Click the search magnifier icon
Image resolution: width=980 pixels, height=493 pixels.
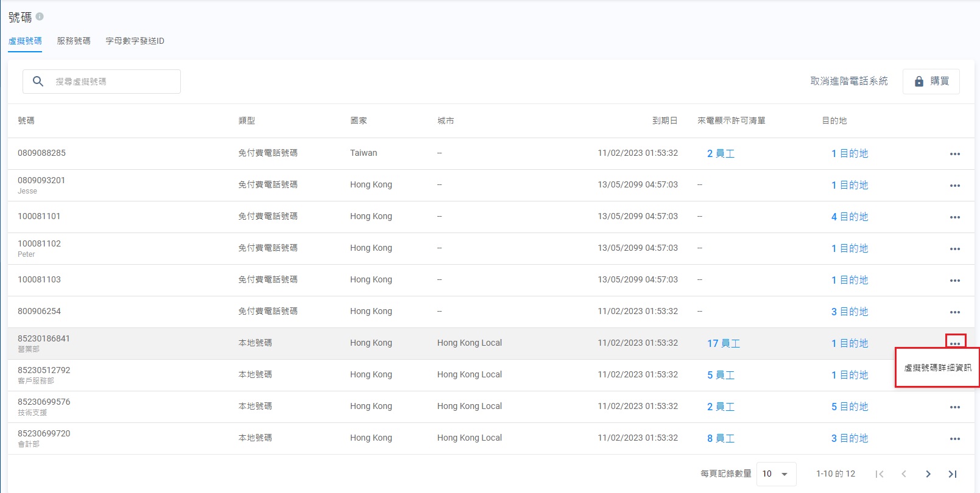click(x=38, y=82)
